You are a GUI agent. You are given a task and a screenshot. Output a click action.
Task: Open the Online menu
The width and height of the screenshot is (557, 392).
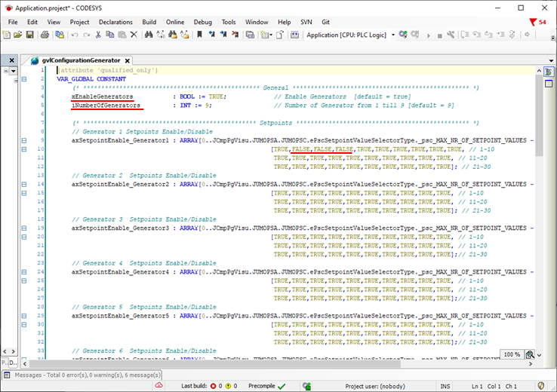click(x=175, y=22)
